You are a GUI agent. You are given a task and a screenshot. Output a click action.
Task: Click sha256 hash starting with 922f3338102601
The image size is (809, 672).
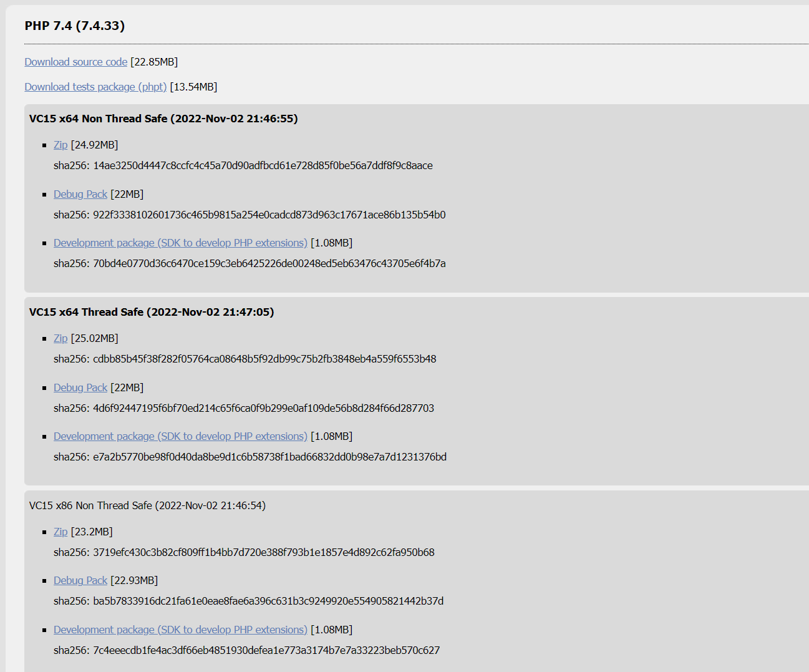click(x=269, y=215)
